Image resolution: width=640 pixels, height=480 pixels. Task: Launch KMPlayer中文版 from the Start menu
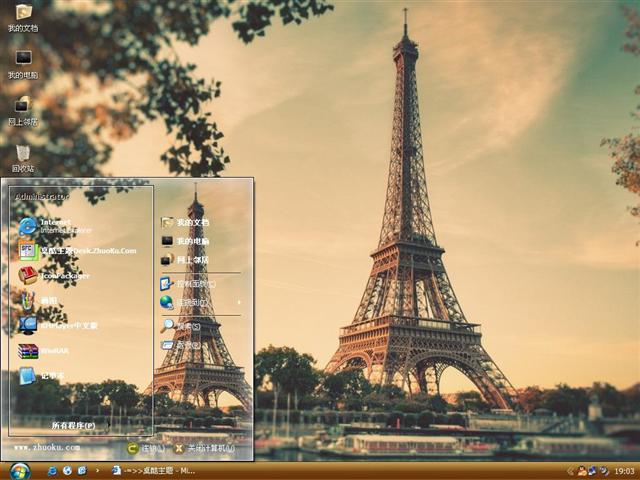pos(58,325)
